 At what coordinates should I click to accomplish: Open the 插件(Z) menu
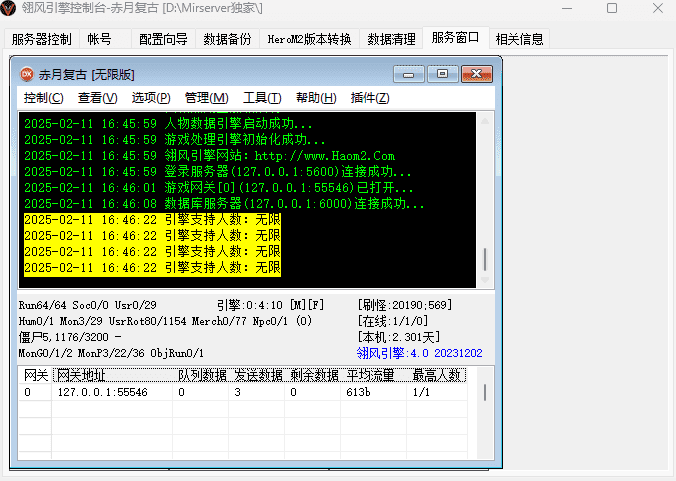[x=369, y=98]
